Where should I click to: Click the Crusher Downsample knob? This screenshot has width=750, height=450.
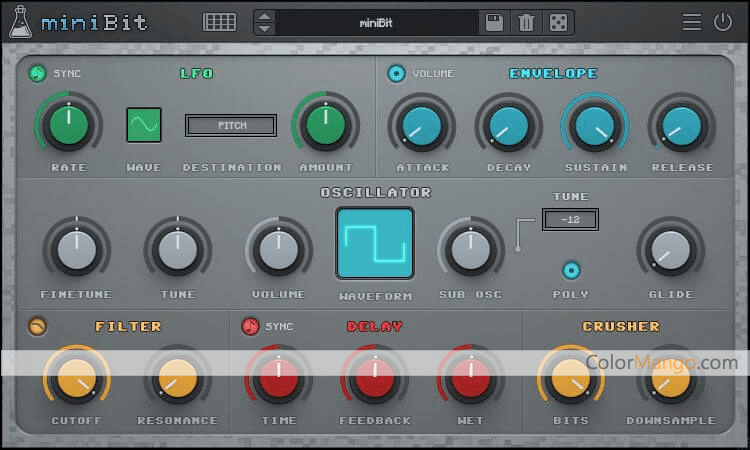click(671, 378)
